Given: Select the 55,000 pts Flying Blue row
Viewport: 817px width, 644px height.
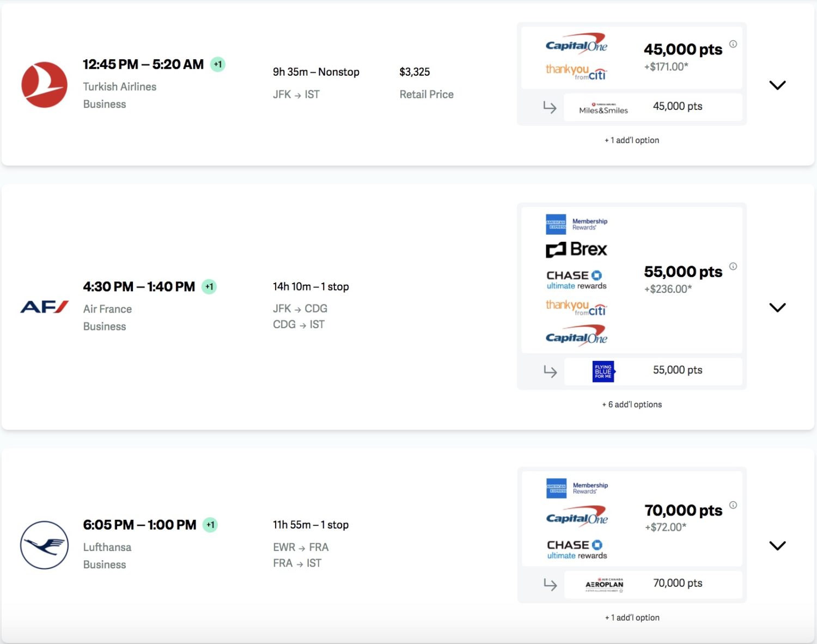Looking at the screenshot, I should coord(654,371).
